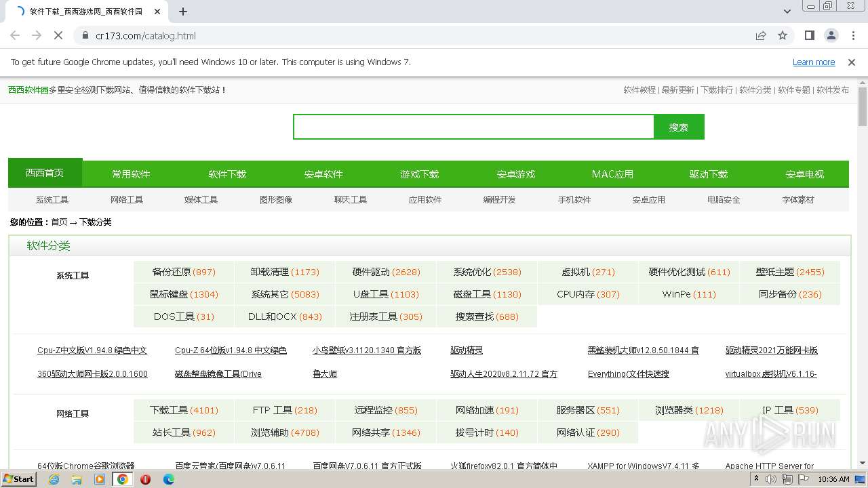This screenshot has width=868, height=488.
Task: Open the 软件发布 top link
Action: tap(833, 89)
